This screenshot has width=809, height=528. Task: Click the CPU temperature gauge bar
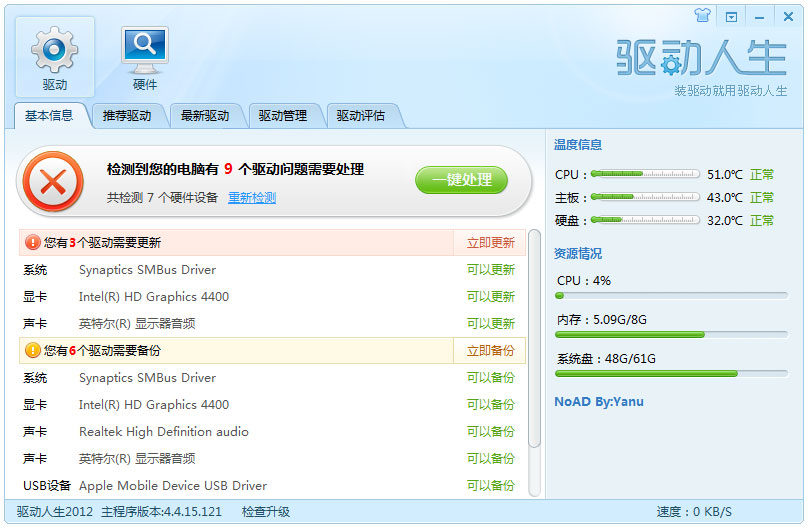645,174
